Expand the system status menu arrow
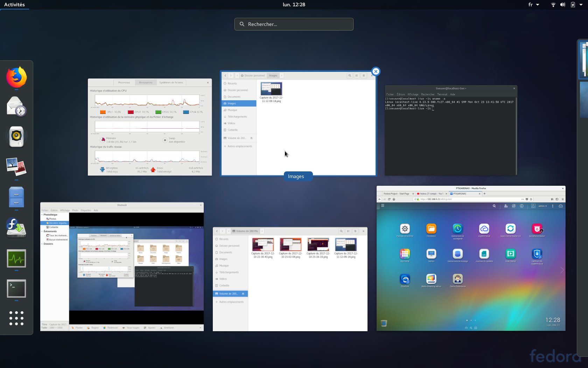Viewport: 588px width, 368px height. pyautogui.click(x=581, y=5)
